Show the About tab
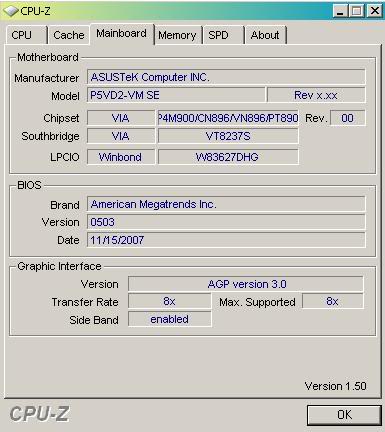The width and height of the screenshot is (385, 432). pos(265,35)
